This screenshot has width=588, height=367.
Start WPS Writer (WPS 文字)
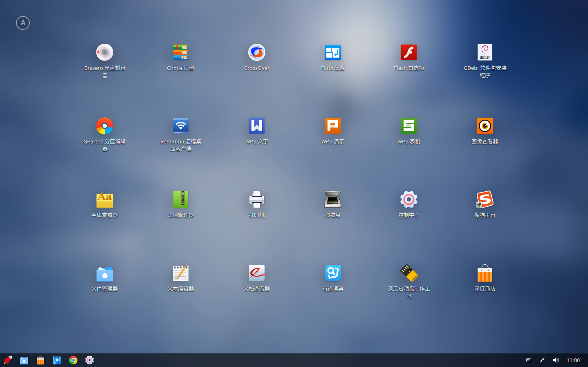click(x=257, y=126)
